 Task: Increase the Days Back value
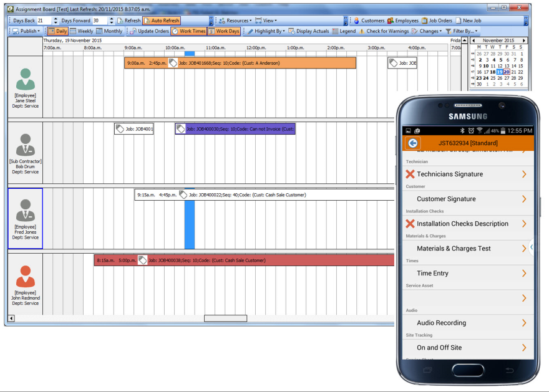tap(56, 19)
